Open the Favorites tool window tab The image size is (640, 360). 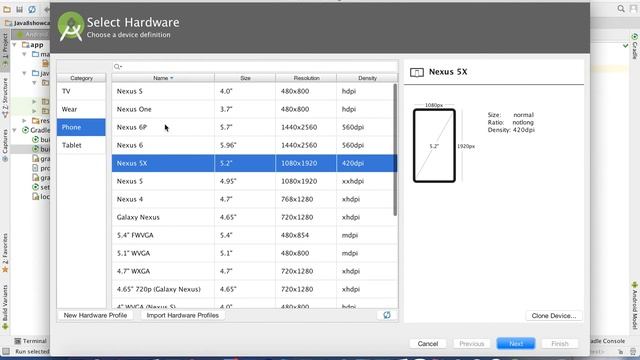click(x=5, y=252)
